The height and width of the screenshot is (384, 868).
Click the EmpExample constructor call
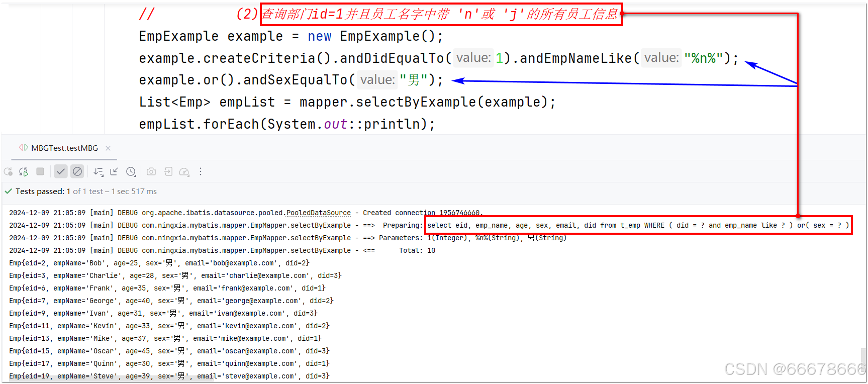(x=392, y=36)
